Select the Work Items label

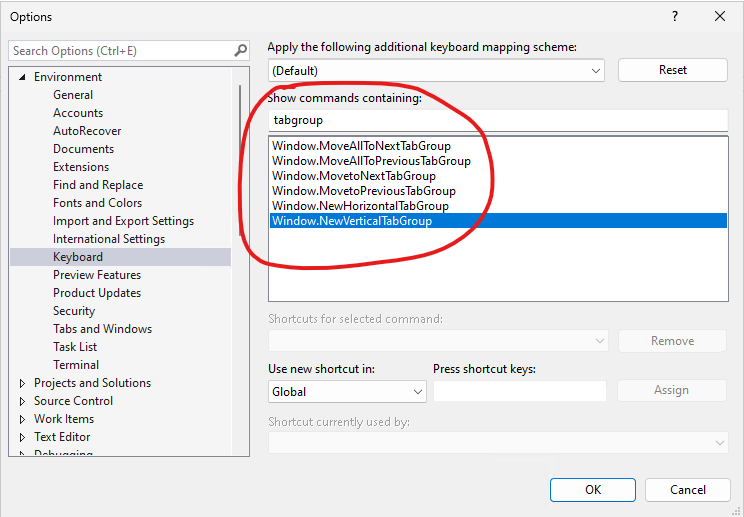click(64, 419)
